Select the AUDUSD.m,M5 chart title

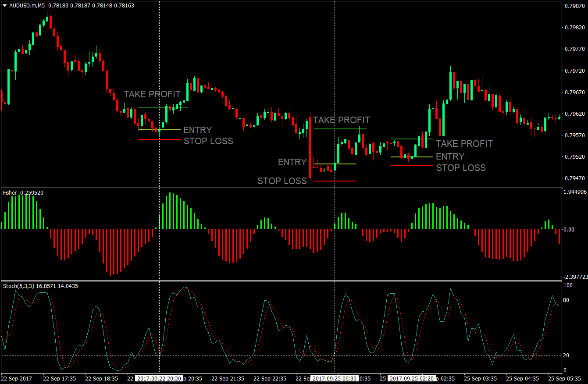pyautogui.click(x=26, y=6)
